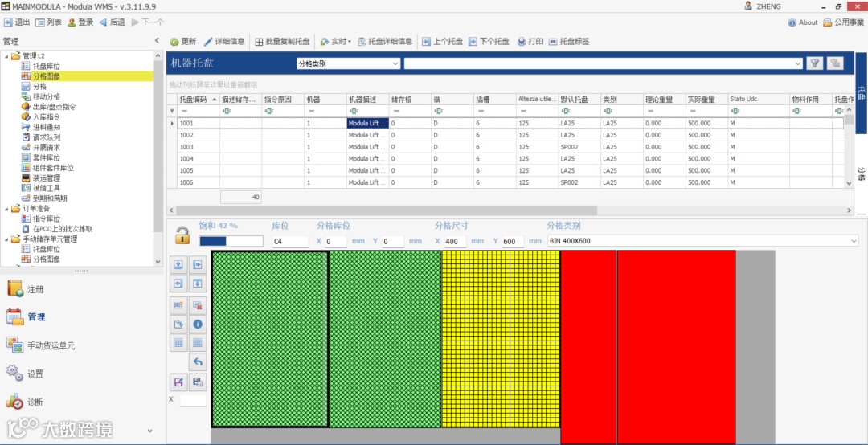
Task: Click the save-all floppy with grid icon
Action: 198,382
